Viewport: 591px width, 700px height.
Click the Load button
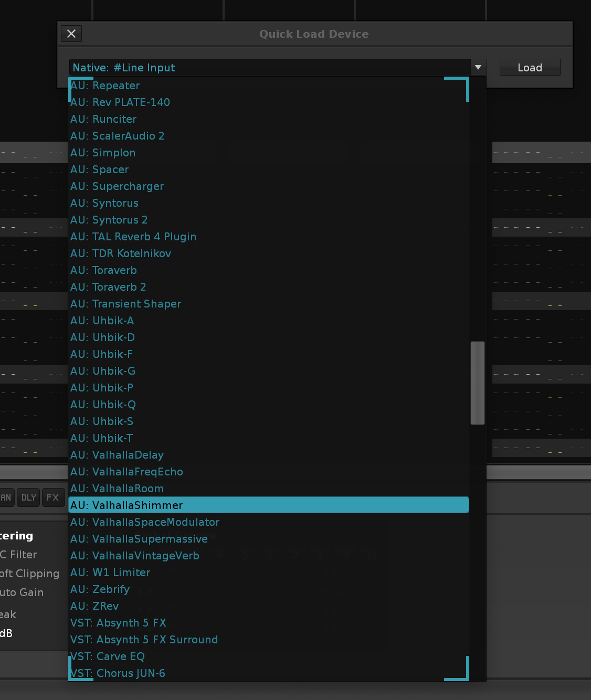tap(530, 68)
